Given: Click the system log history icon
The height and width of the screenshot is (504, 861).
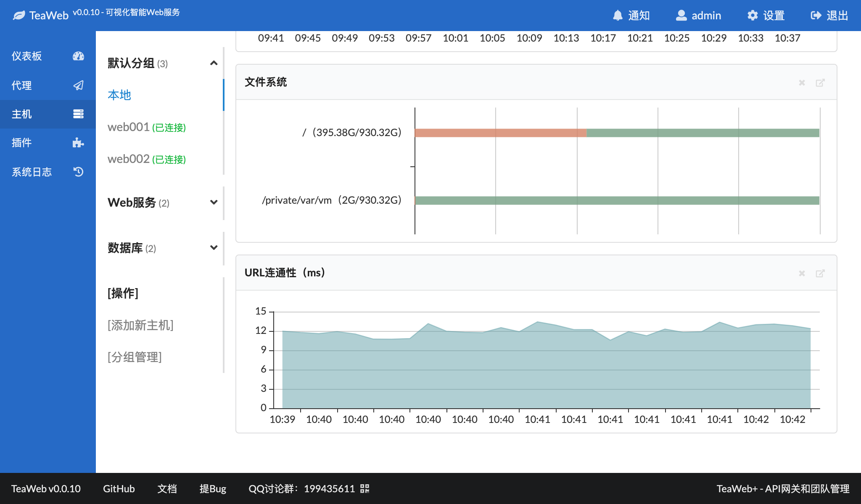Looking at the screenshot, I should click(78, 172).
